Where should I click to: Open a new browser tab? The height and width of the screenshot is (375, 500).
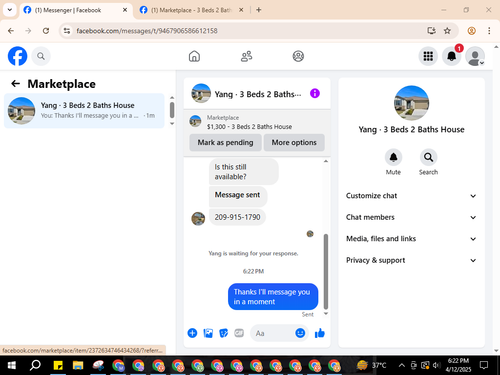(x=258, y=10)
